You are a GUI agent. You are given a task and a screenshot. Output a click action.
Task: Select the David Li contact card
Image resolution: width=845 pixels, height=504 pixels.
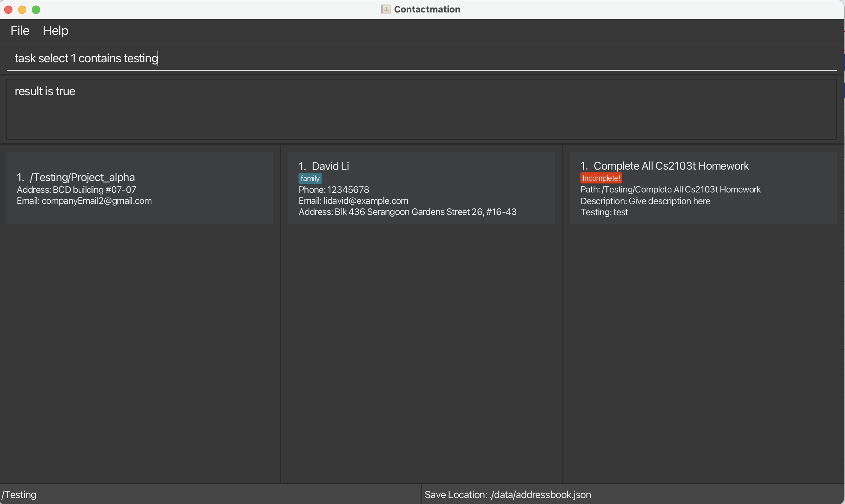(421, 188)
